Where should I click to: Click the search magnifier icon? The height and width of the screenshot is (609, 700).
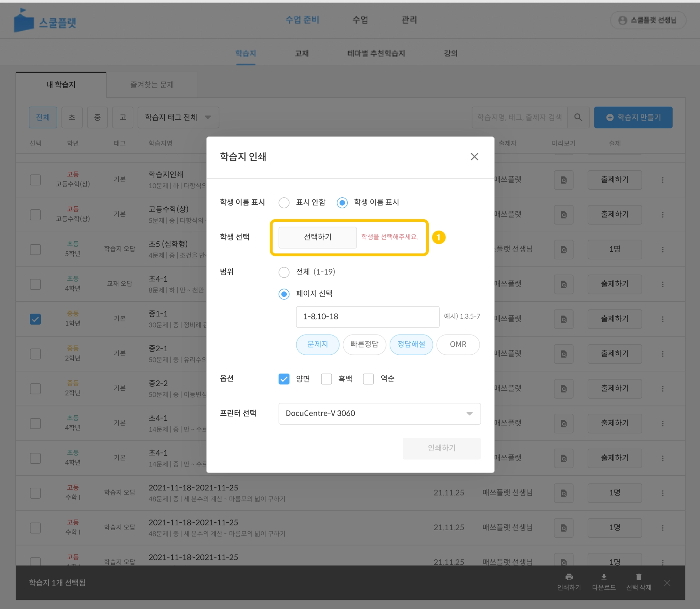click(x=578, y=118)
